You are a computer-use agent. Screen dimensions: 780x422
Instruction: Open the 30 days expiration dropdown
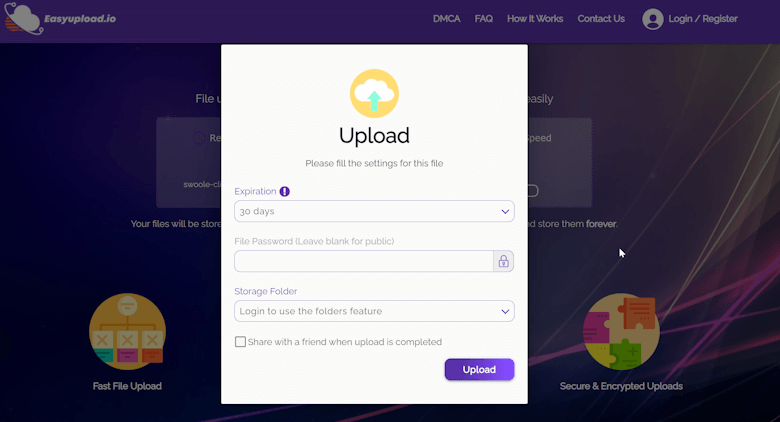click(x=374, y=211)
